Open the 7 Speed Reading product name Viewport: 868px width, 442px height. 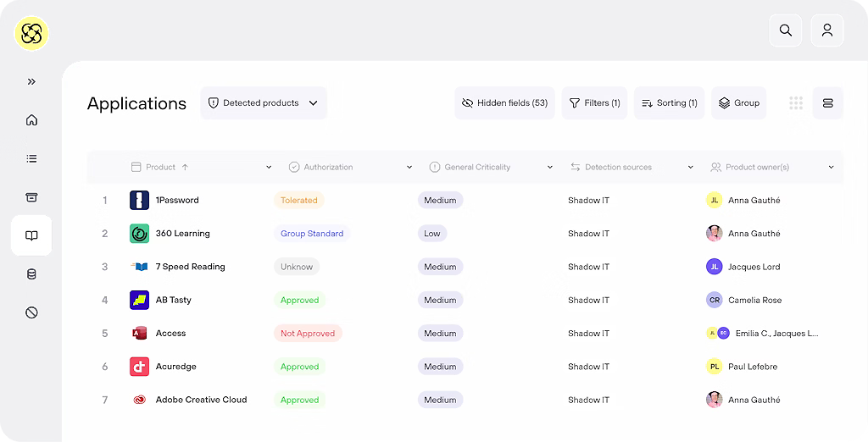(x=191, y=267)
